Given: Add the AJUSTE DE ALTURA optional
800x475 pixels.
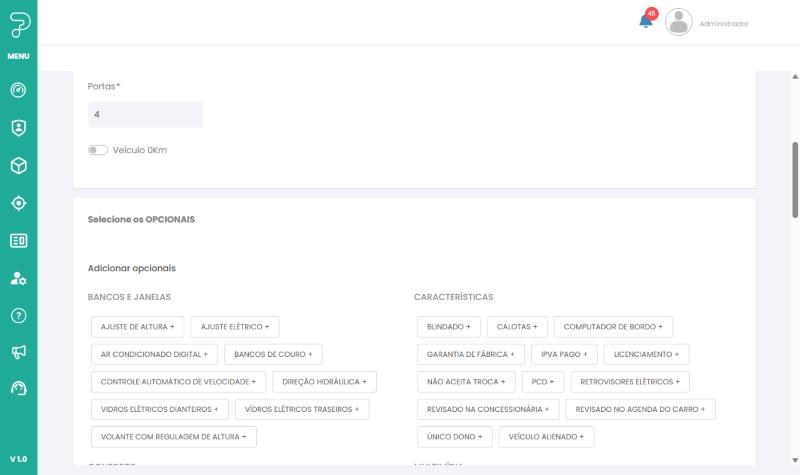Looking at the screenshot, I should (x=138, y=327).
